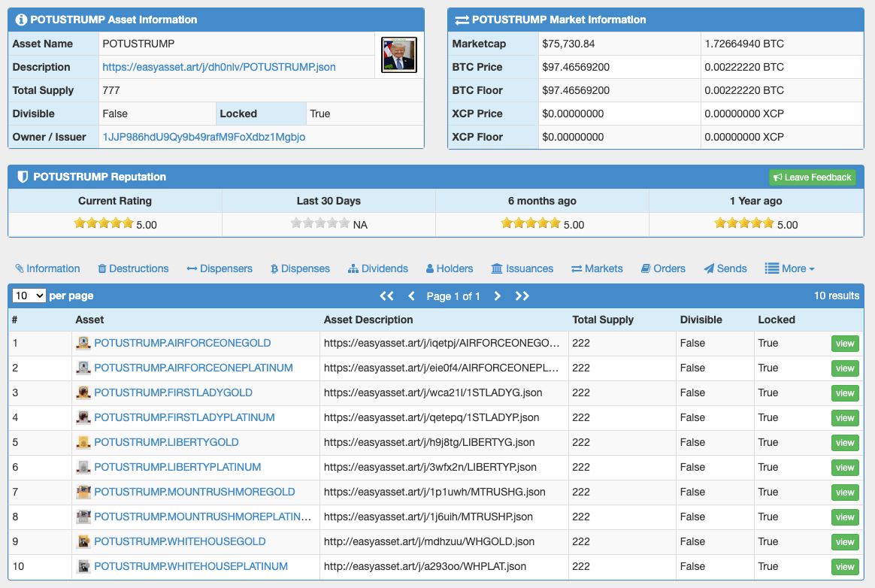The height and width of the screenshot is (588, 875).
Task: Click the exchange arrows icon in Market Information header
Action: pos(462,20)
